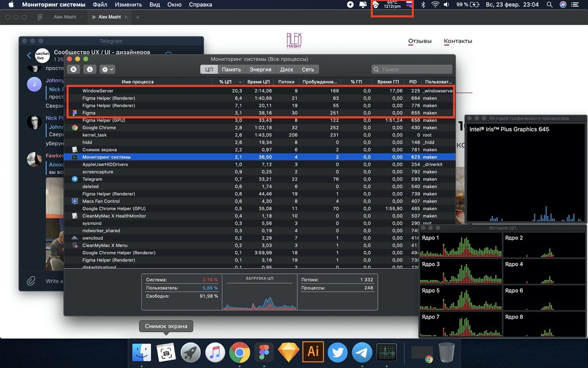Select the AppleUserHIDDrivers process row
The width and height of the screenshot is (588, 368).
260,165
